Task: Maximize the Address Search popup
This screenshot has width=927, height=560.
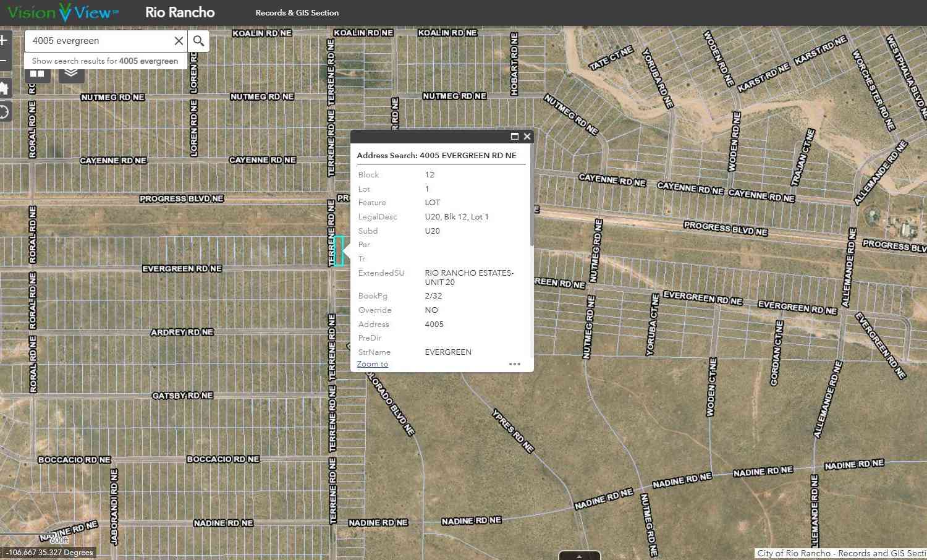Action: click(x=514, y=137)
